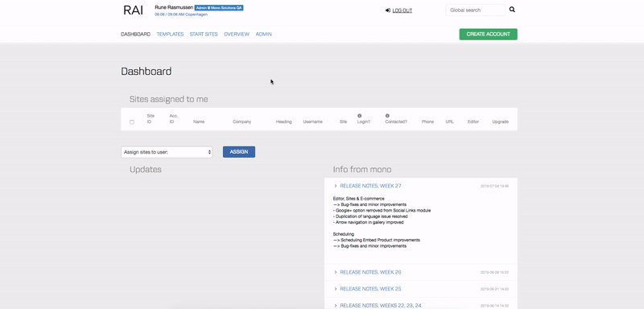Focus the Global search field
Image resolution: width=644 pixels, height=309 pixels.
click(476, 10)
